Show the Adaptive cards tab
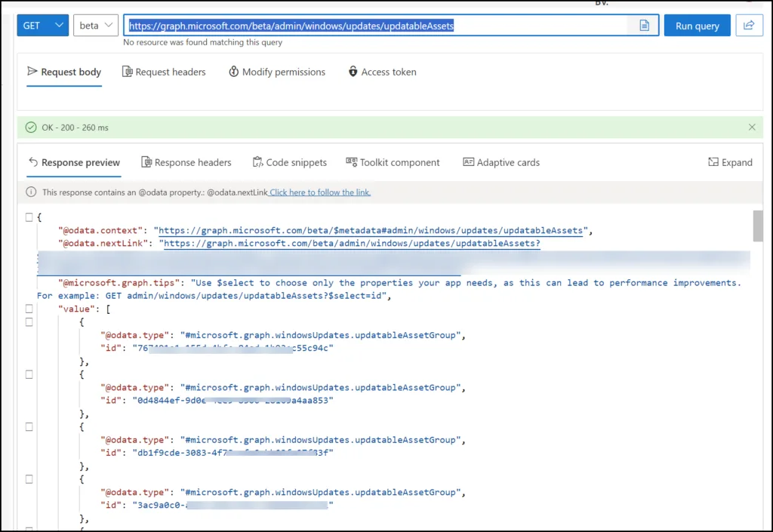773x532 pixels. point(501,162)
